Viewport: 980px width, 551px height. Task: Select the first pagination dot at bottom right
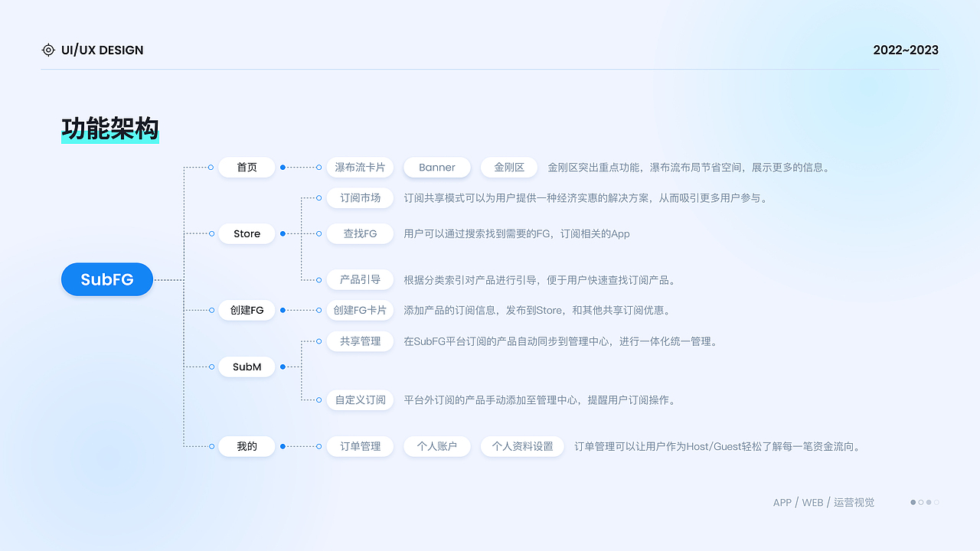click(913, 503)
